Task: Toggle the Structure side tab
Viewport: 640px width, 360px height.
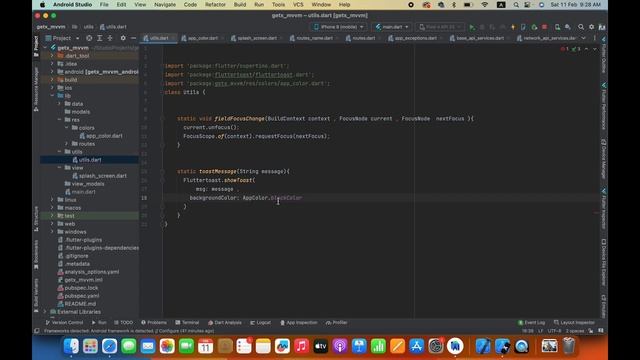Action: click(x=36, y=219)
